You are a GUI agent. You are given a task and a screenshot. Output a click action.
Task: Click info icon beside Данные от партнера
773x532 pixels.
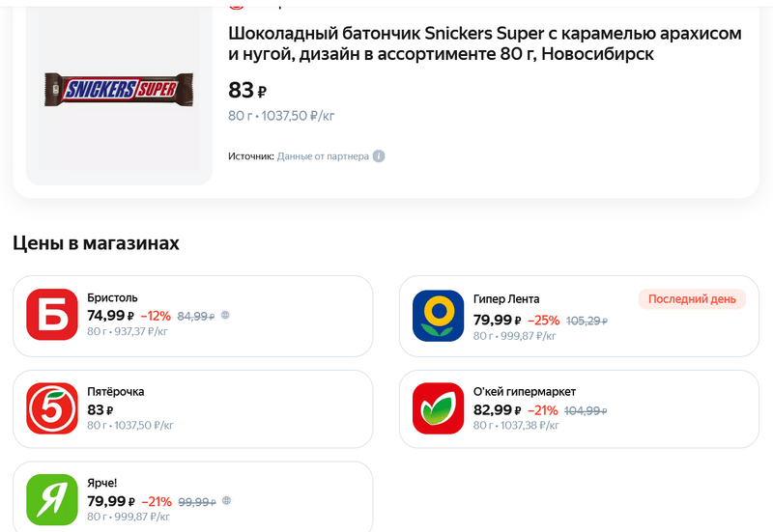pyautogui.click(x=379, y=156)
